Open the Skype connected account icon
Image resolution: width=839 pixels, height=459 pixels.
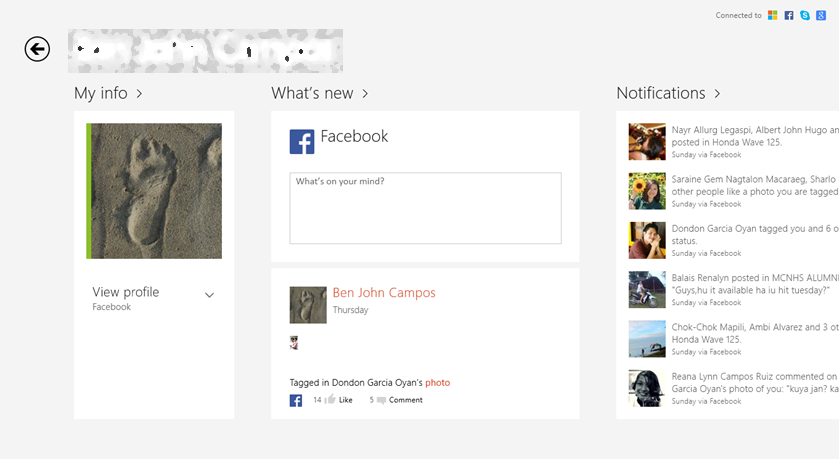pyautogui.click(x=805, y=16)
